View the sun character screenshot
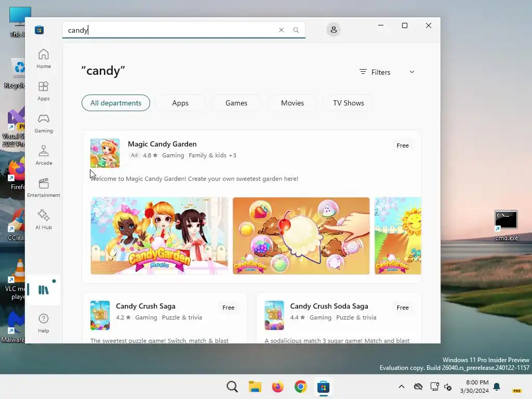 [x=397, y=236]
